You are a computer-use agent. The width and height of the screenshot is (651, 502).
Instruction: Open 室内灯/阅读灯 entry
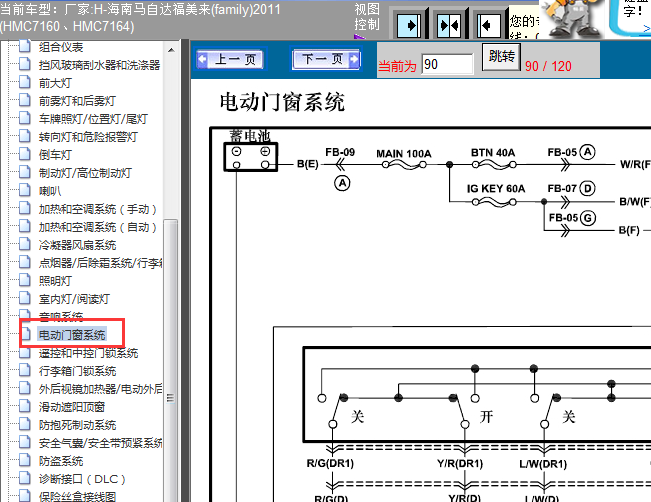click(x=74, y=299)
